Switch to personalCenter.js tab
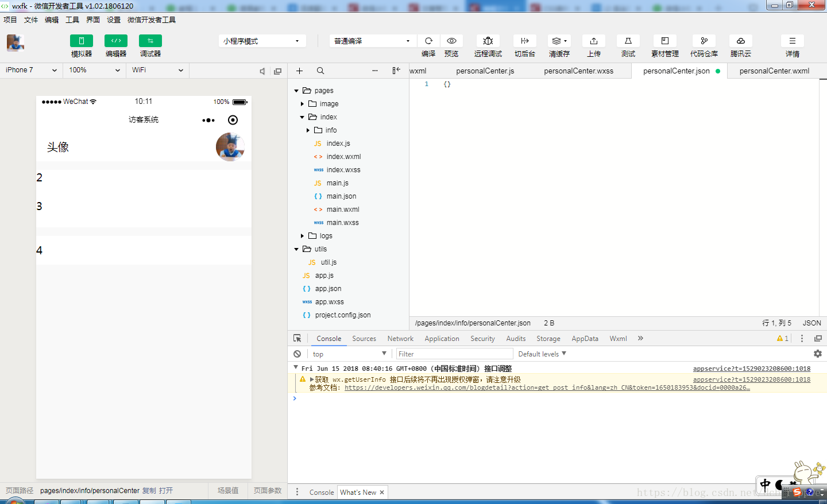 click(485, 71)
